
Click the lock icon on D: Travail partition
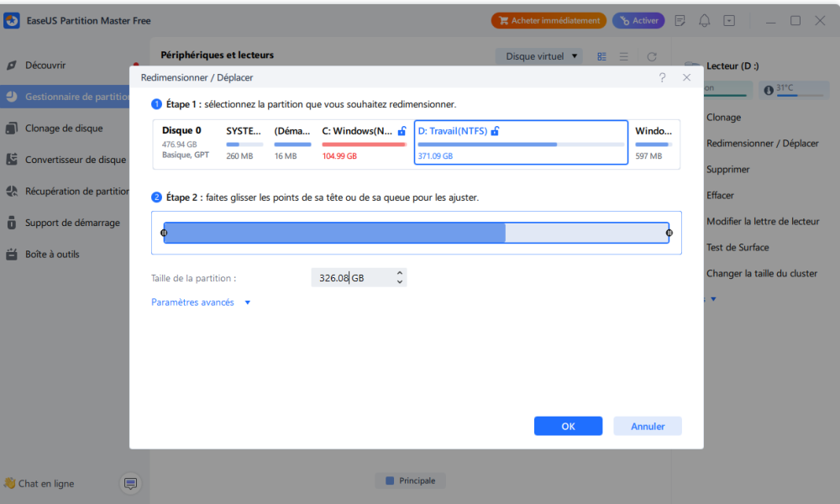pos(495,131)
